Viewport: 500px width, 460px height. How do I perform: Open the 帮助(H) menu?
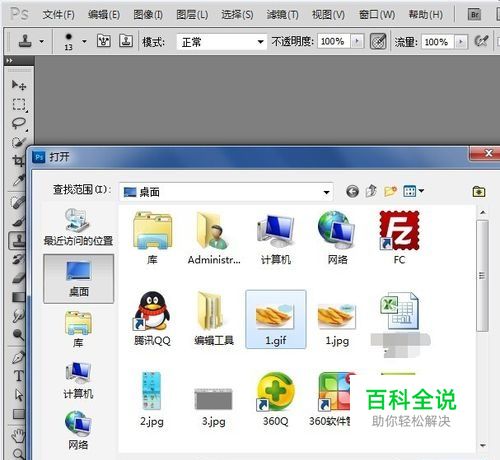point(426,14)
